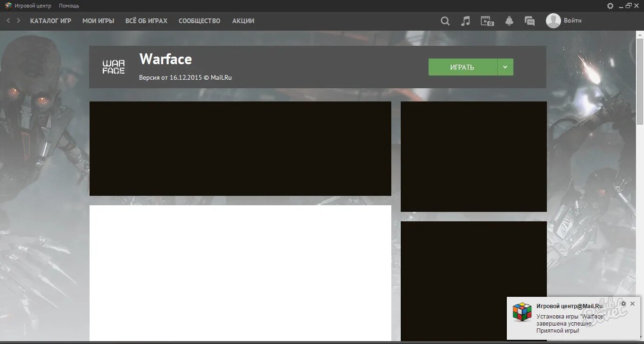Go to СООБЩЕСТВО section

[x=199, y=21]
